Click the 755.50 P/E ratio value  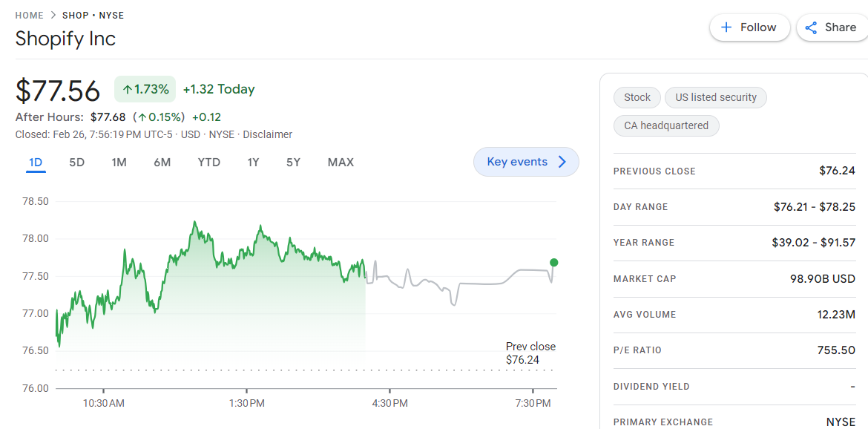[836, 350]
